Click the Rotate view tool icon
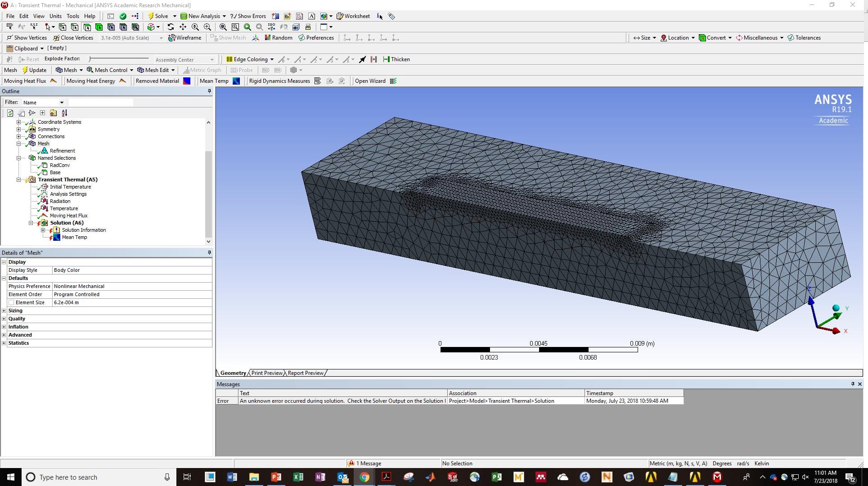The height and width of the screenshot is (486, 868). pos(171,27)
